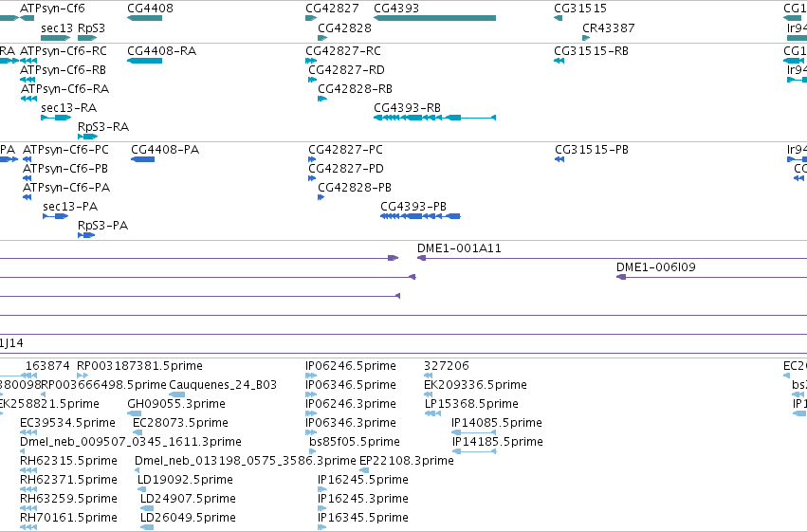Viewport: 807px width, 532px height.
Task: Open the Cauquenes_24_B03 EST
Action: tap(223, 385)
